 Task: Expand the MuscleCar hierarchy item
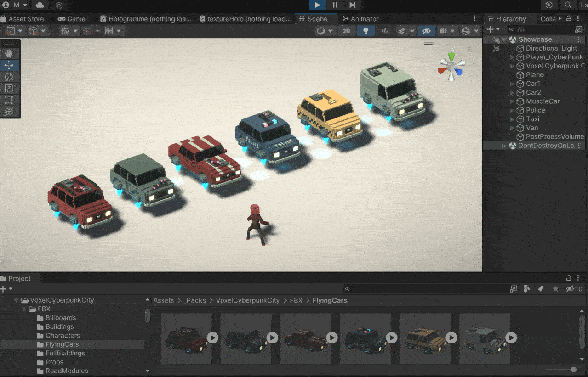pos(513,101)
